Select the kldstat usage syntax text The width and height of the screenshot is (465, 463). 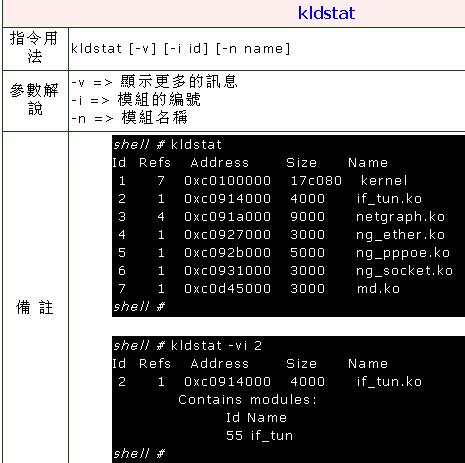(x=180, y=49)
